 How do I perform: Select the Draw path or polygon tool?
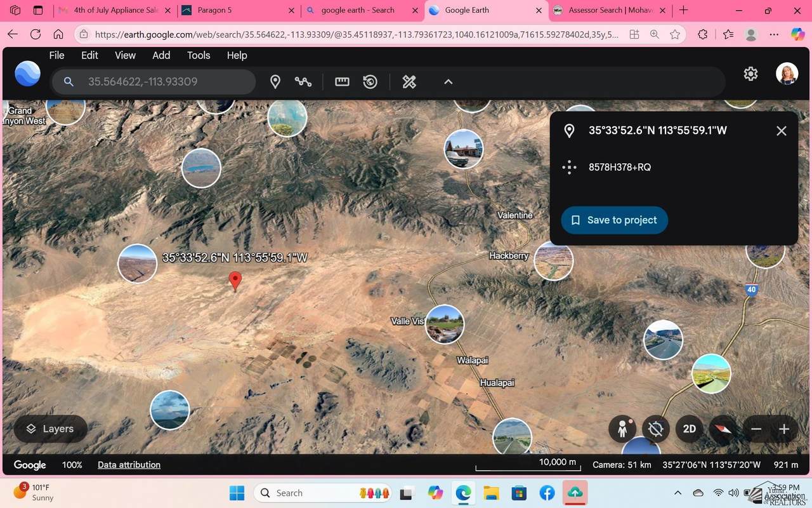tap(303, 82)
